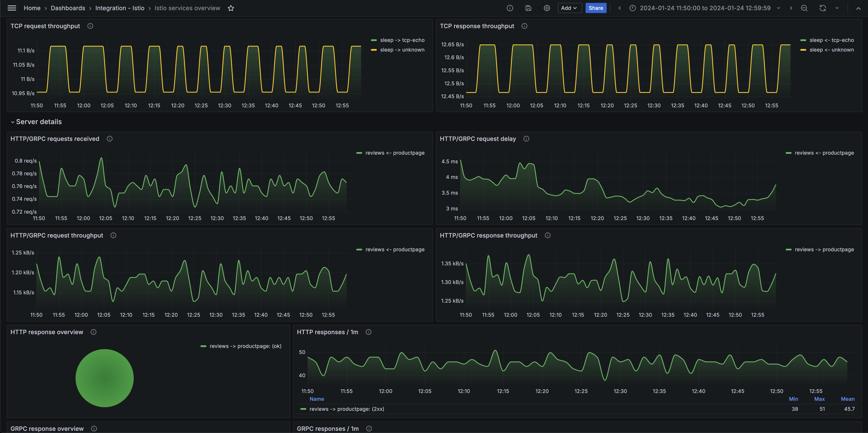Open the time range picker
Viewport: 868px width, 433px height.
pyautogui.click(x=705, y=8)
